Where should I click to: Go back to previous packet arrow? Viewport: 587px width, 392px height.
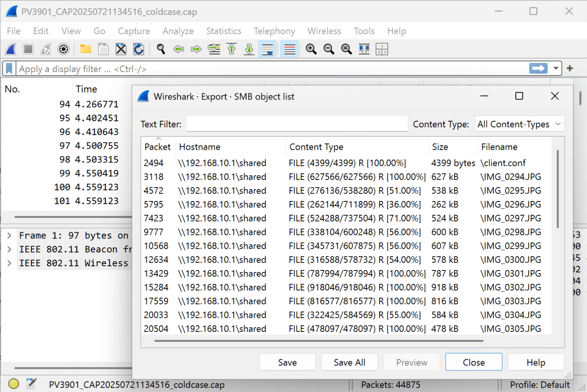[x=179, y=49]
